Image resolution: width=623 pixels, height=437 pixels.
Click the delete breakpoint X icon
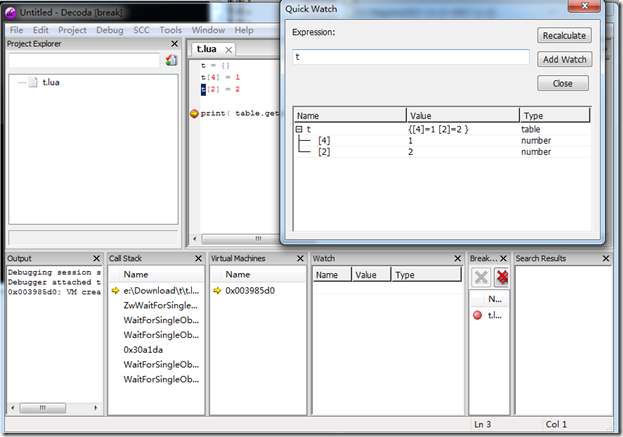coord(481,277)
